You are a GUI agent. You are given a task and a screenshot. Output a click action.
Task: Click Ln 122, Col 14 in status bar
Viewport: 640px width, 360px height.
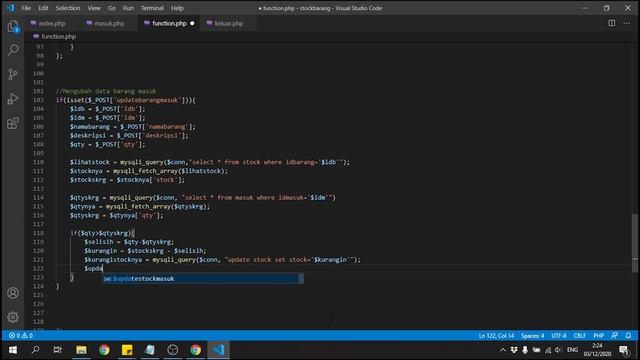[x=496, y=336]
